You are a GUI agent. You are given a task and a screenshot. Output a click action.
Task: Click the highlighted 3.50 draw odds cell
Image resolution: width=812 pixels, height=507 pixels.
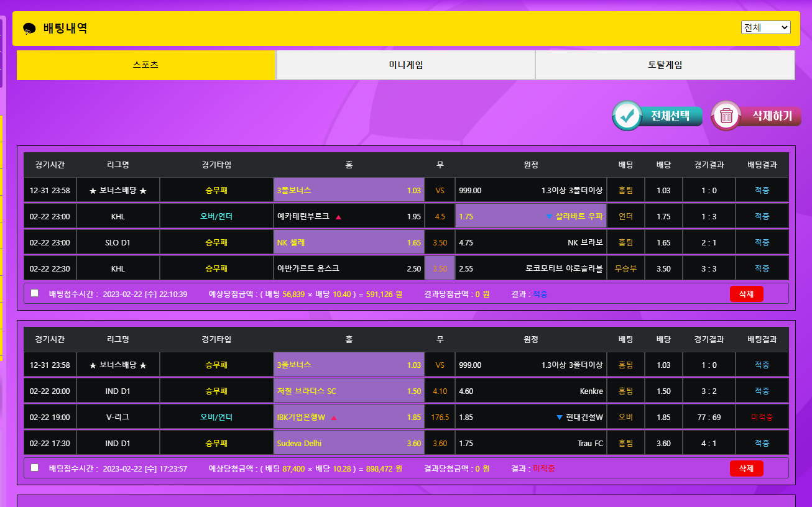pyautogui.click(x=440, y=268)
